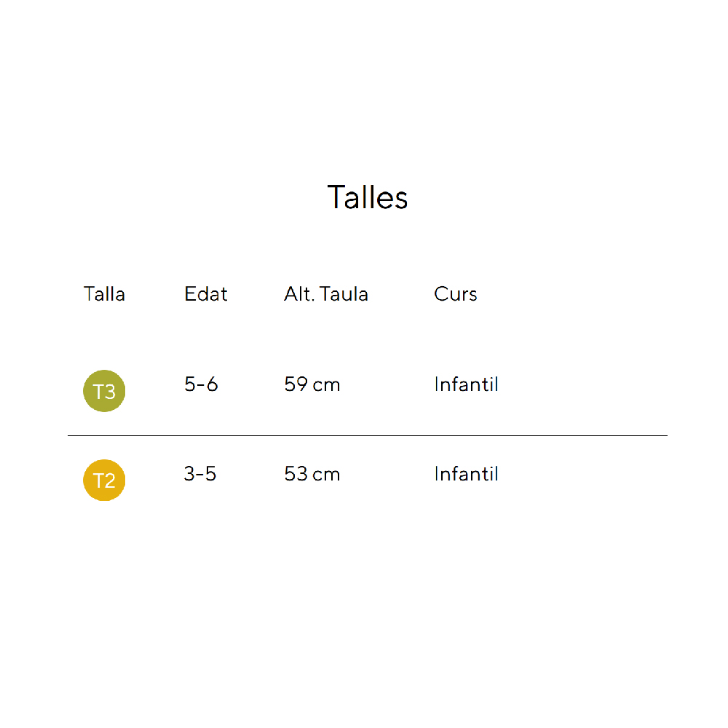Select the olive green size circle

104,391
